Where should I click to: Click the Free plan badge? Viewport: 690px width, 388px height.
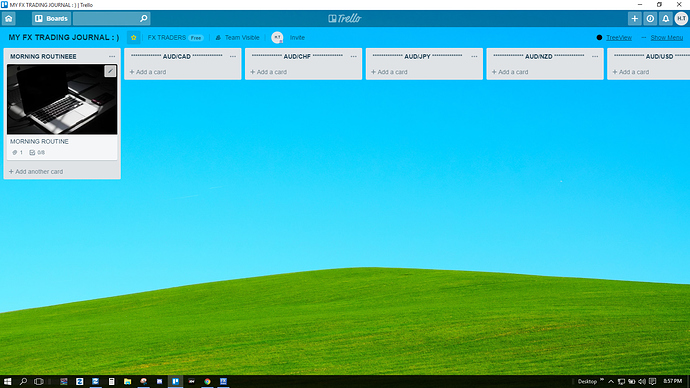click(x=196, y=38)
